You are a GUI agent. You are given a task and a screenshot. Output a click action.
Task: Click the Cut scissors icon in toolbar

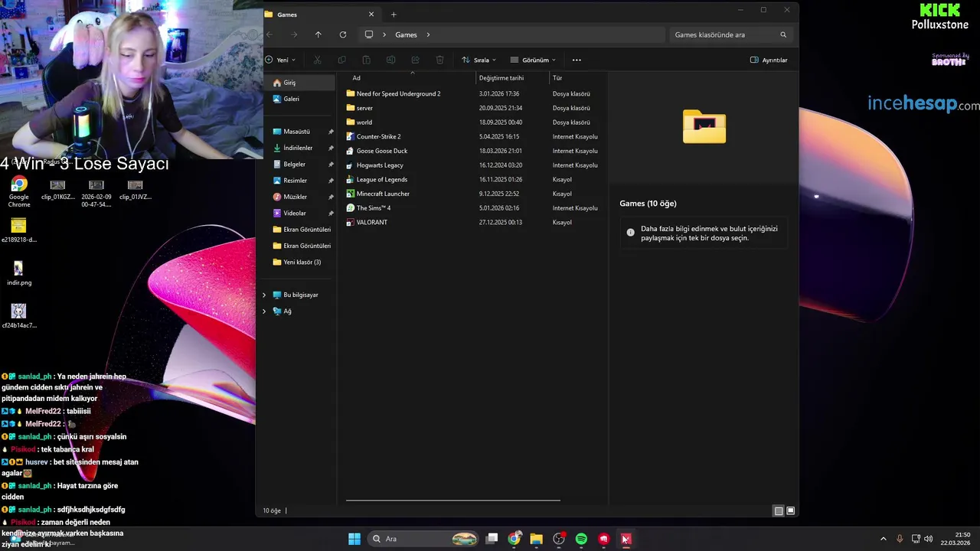318,60
